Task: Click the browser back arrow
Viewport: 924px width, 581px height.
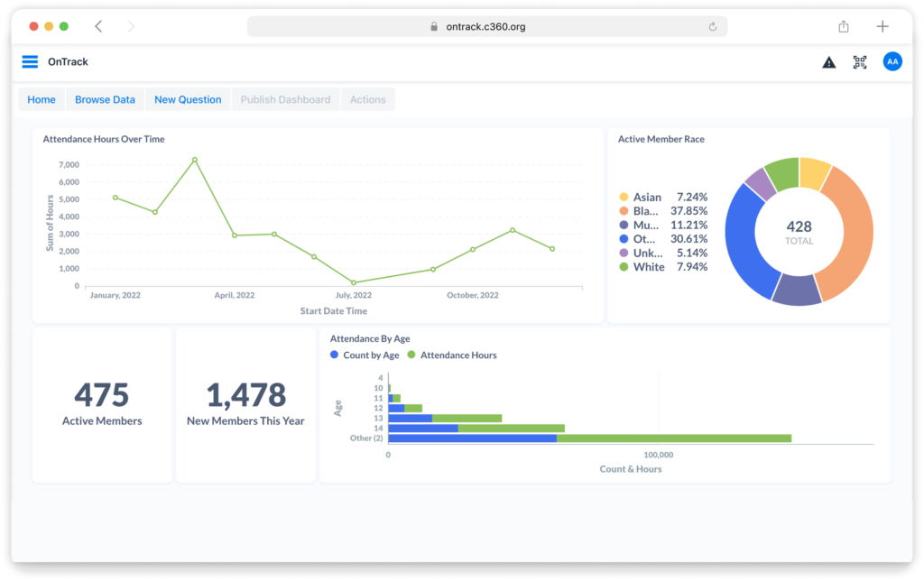Action: point(98,26)
